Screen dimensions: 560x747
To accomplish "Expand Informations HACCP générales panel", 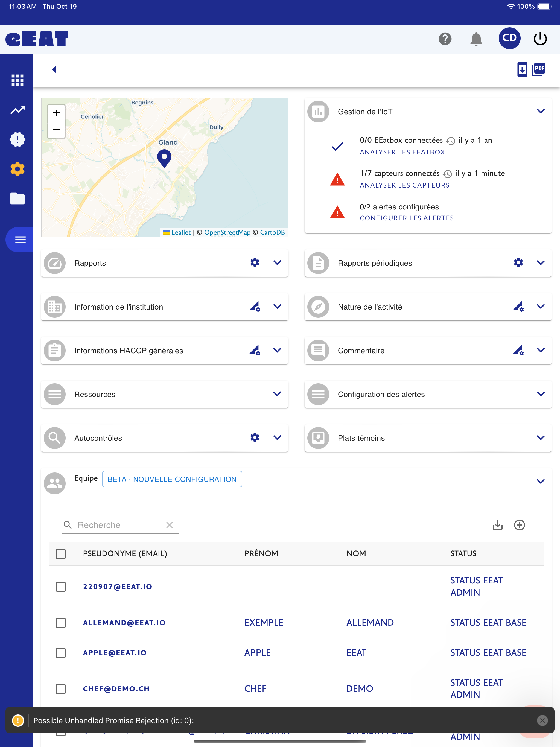I will pyautogui.click(x=277, y=350).
